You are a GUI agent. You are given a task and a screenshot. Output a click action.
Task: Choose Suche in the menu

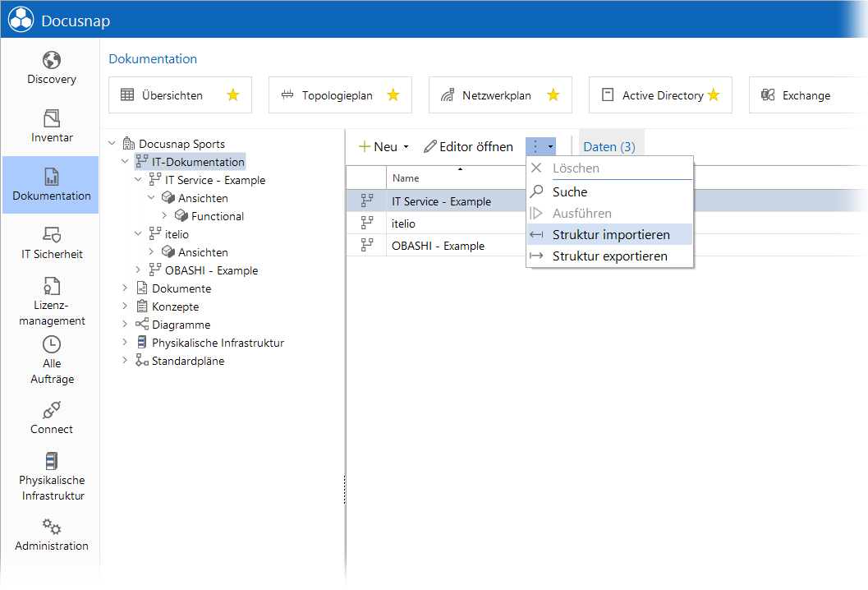coord(610,191)
